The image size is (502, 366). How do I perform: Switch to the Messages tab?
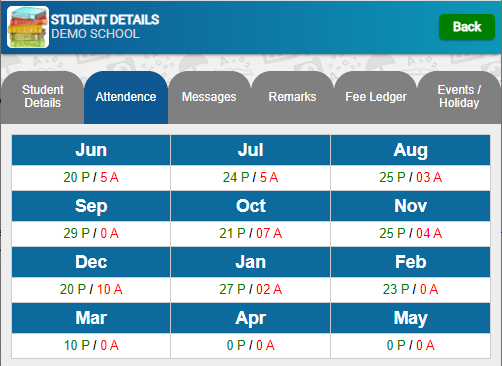pos(209,97)
